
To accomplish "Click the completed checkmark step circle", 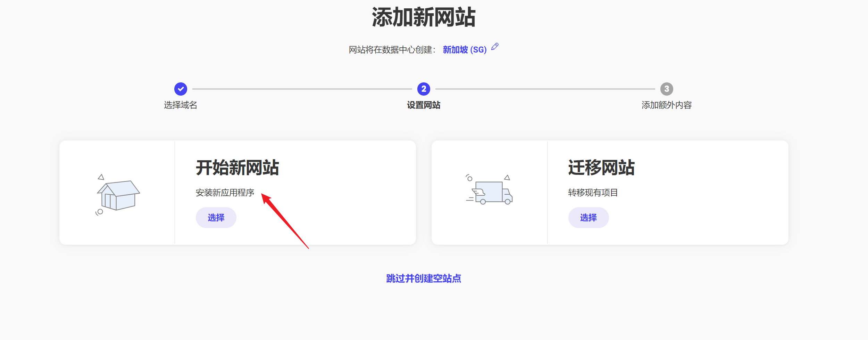I will pyautogui.click(x=181, y=89).
